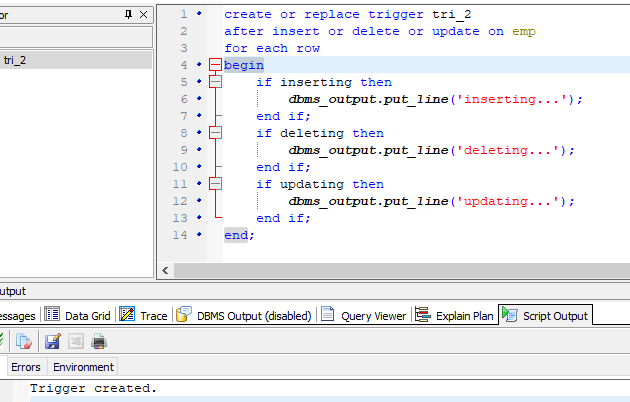Screen dimensions: 630x402
Task: Close the left navigator panel
Action: tap(143, 15)
